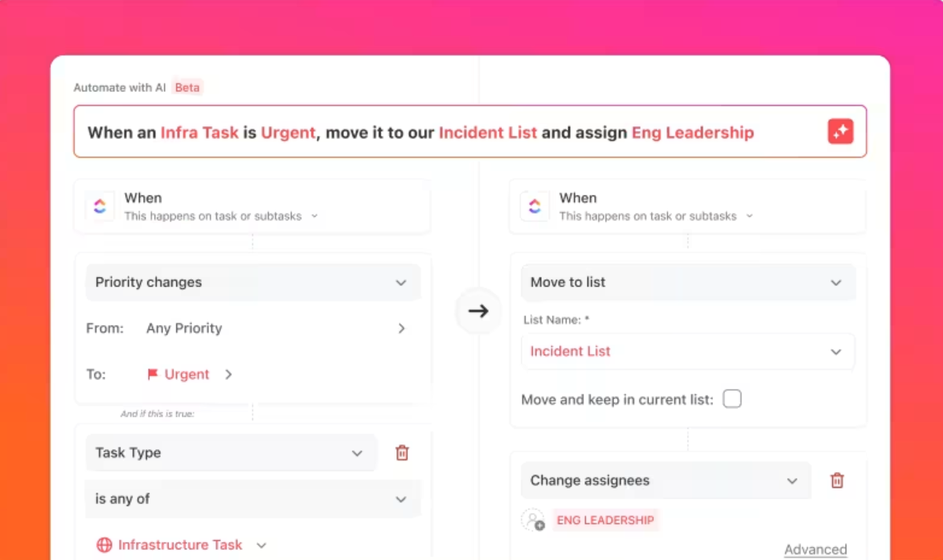Image resolution: width=943 pixels, height=560 pixels.
Task: Open the Move to list action dropdown
Action: 687,282
